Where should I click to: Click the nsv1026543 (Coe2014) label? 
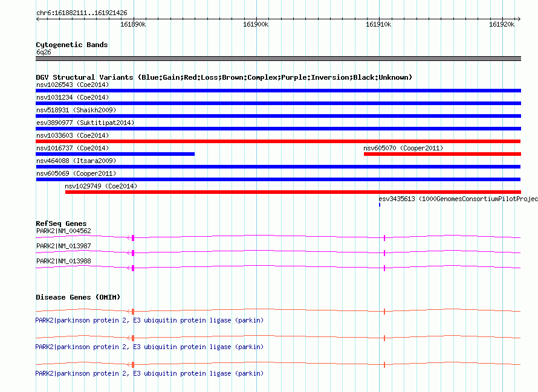click(x=73, y=85)
